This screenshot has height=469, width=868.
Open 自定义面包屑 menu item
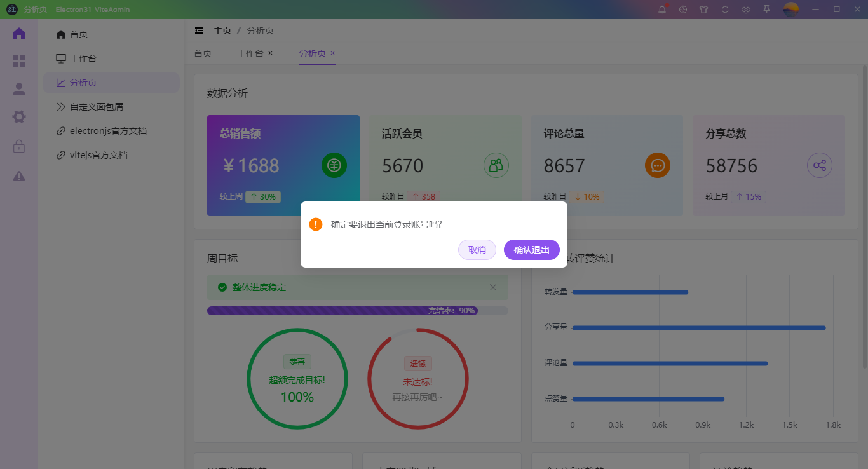click(x=111, y=107)
